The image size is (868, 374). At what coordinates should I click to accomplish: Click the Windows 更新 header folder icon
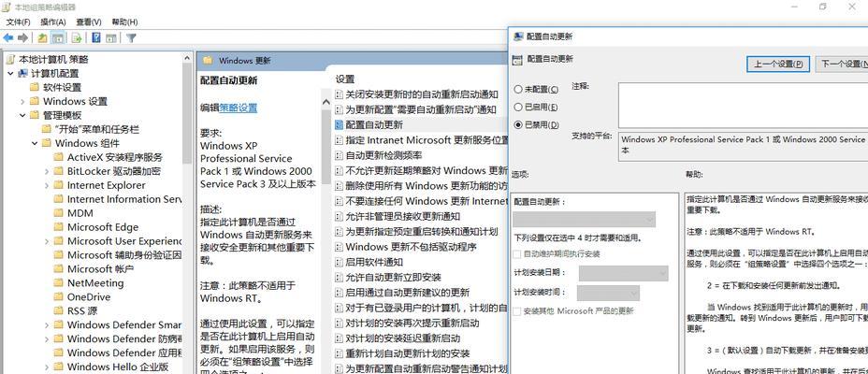(x=208, y=60)
